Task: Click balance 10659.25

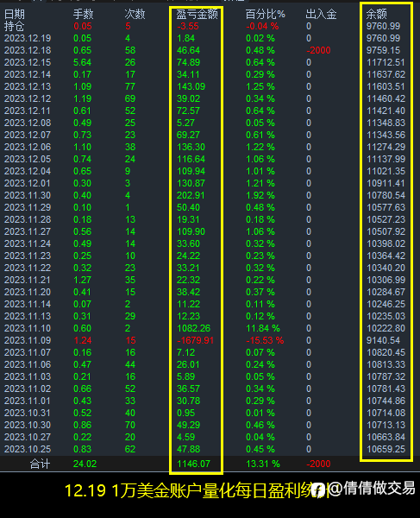Action: 386,449
